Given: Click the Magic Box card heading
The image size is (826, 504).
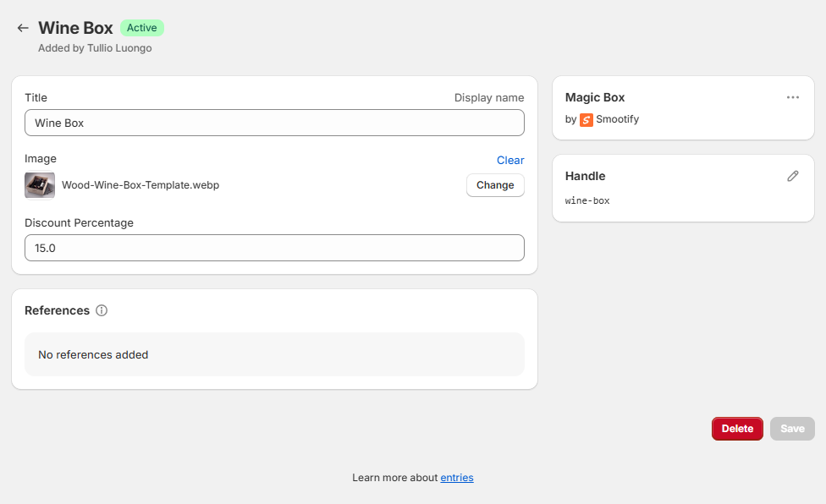Looking at the screenshot, I should 595,97.
